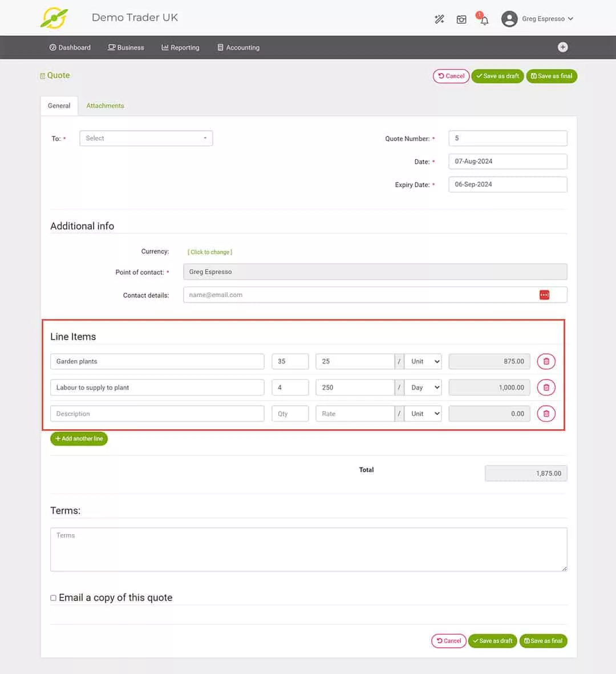The height and width of the screenshot is (674, 616).
Task: Click Add another line button
Action: (79, 439)
